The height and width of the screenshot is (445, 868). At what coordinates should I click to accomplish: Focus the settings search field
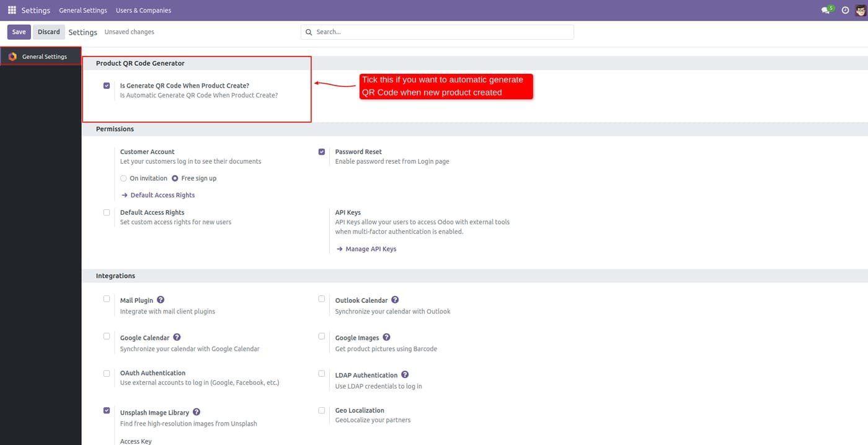437,32
